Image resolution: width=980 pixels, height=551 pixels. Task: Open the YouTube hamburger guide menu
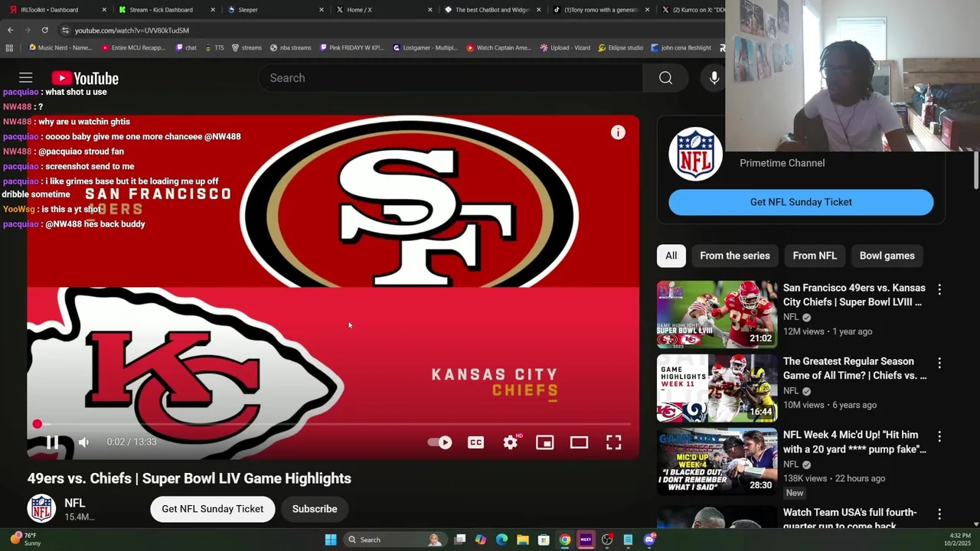[25, 78]
